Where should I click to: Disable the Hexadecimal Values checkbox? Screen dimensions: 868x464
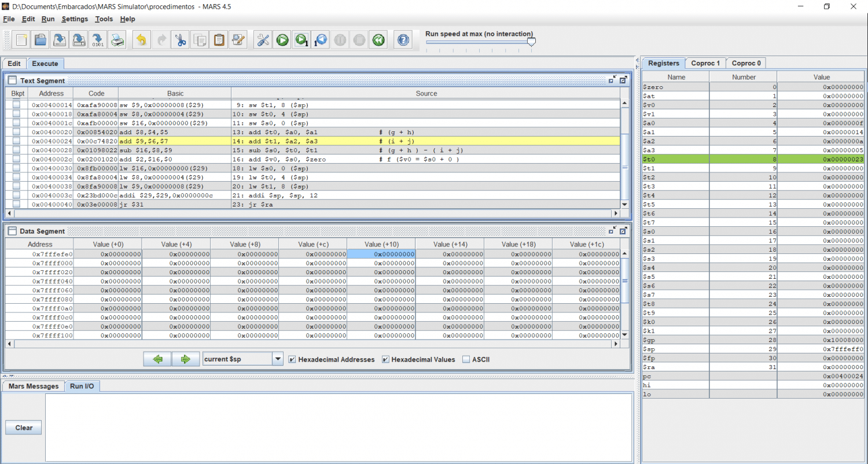point(385,359)
